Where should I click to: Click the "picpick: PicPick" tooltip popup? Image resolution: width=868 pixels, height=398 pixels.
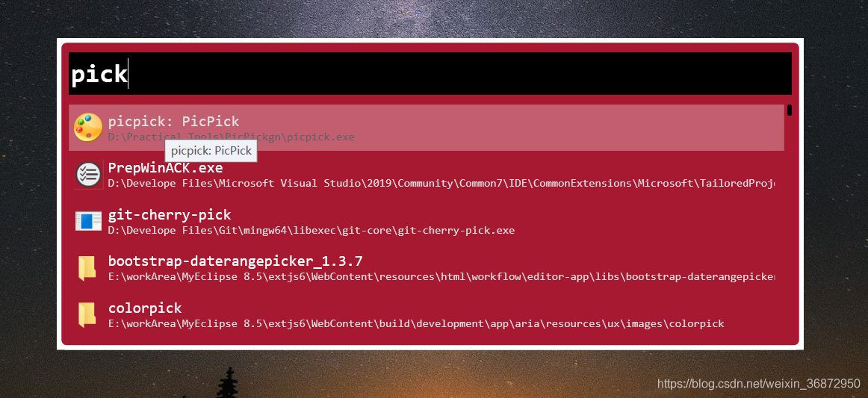tap(211, 151)
